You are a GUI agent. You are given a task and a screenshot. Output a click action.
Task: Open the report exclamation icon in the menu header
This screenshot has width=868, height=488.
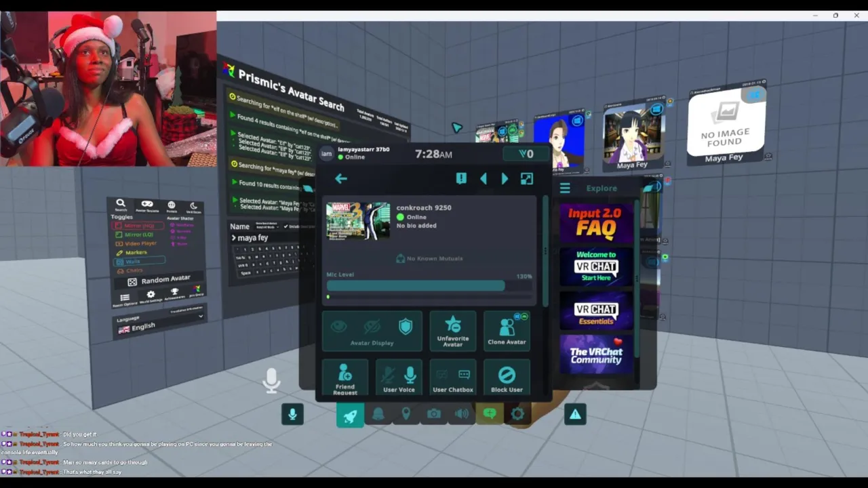[461, 178]
